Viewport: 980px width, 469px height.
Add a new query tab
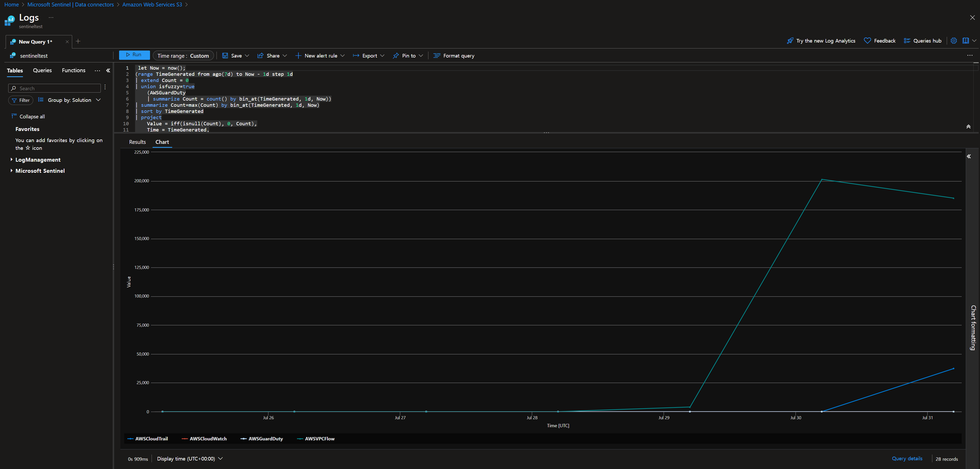pyautogui.click(x=78, y=41)
